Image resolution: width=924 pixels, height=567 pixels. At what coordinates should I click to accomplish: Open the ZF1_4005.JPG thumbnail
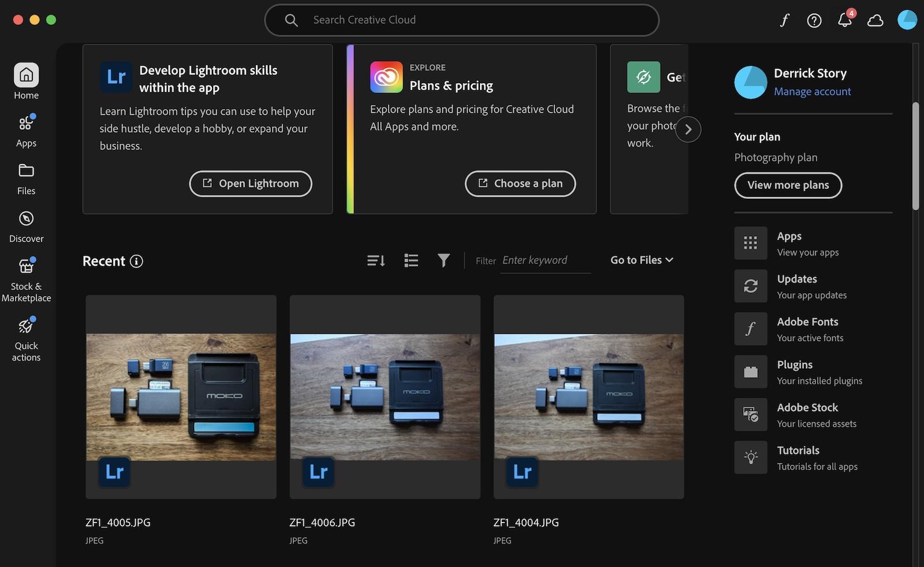click(181, 397)
